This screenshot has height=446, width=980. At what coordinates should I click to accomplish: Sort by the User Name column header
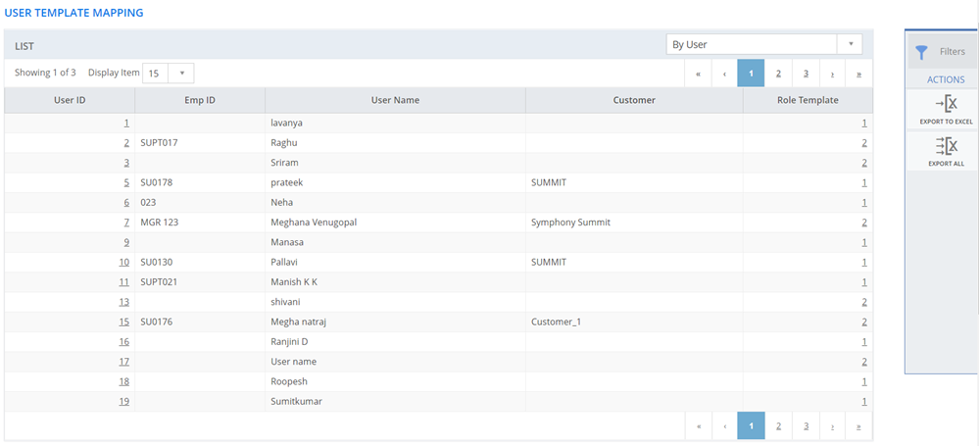[395, 100]
